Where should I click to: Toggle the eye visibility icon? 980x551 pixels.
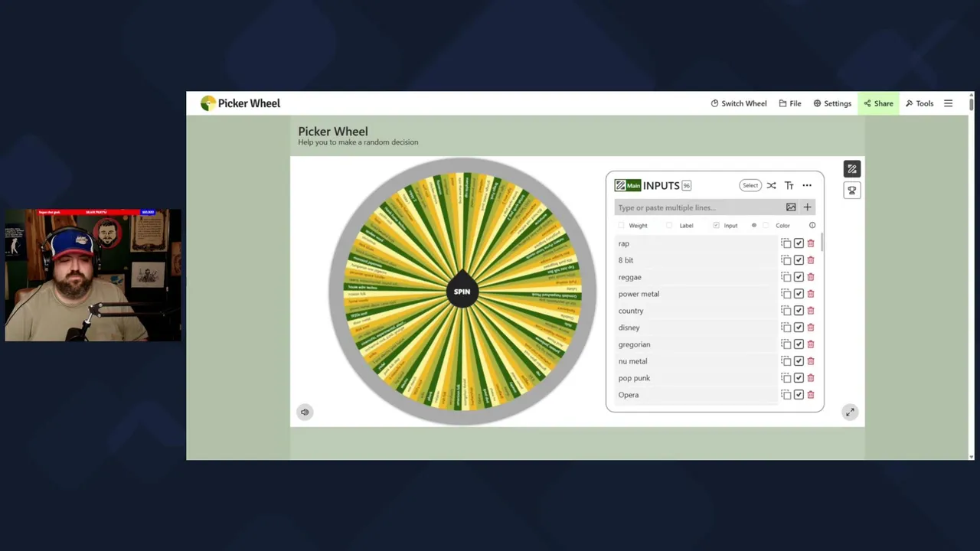754,226
